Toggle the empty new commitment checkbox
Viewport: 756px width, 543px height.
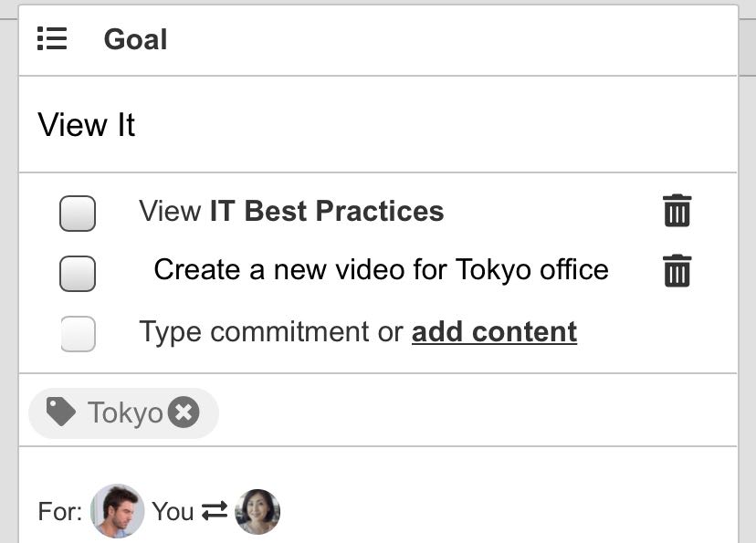[78, 333]
